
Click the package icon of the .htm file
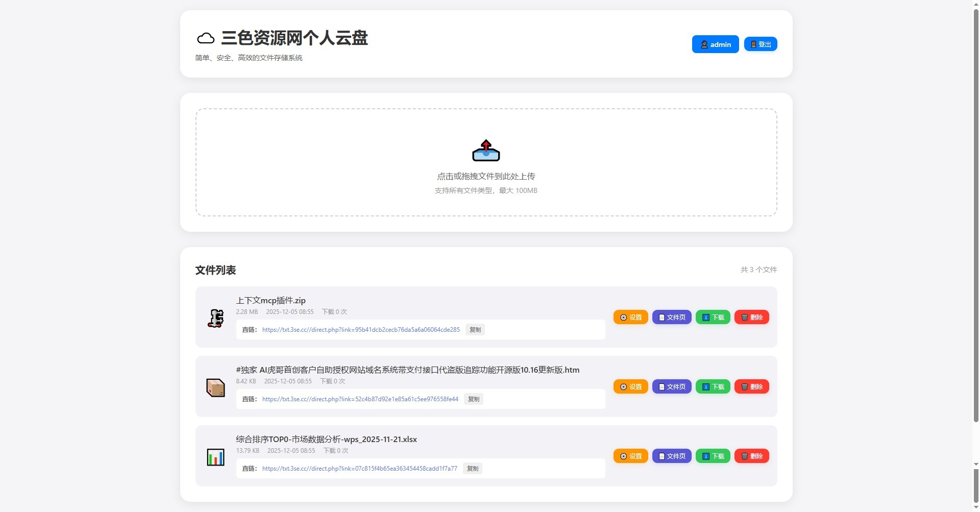pos(215,387)
